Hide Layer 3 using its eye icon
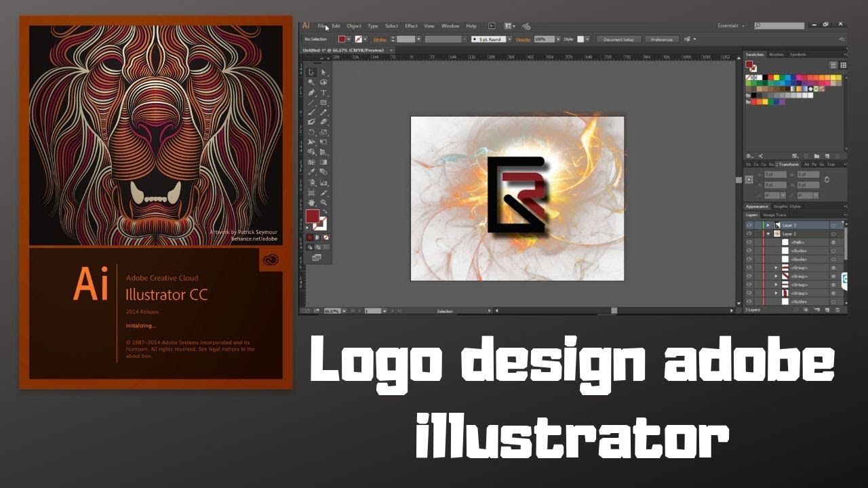 [x=749, y=226]
